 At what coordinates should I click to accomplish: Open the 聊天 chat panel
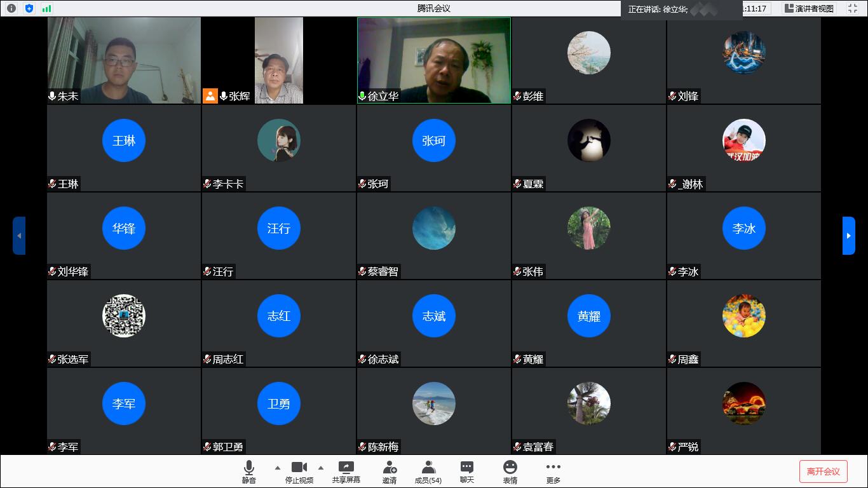tap(467, 472)
